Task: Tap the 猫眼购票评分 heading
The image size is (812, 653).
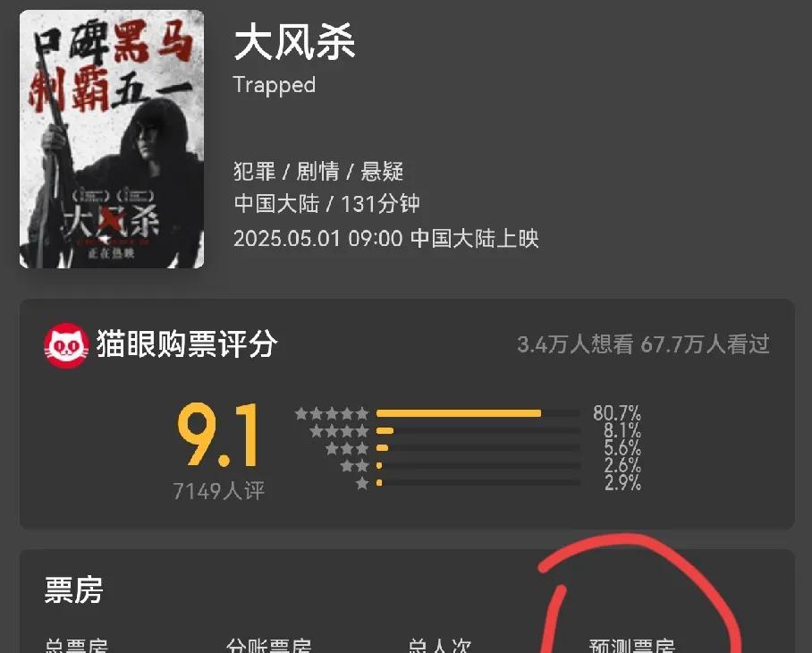Action: pos(187,343)
